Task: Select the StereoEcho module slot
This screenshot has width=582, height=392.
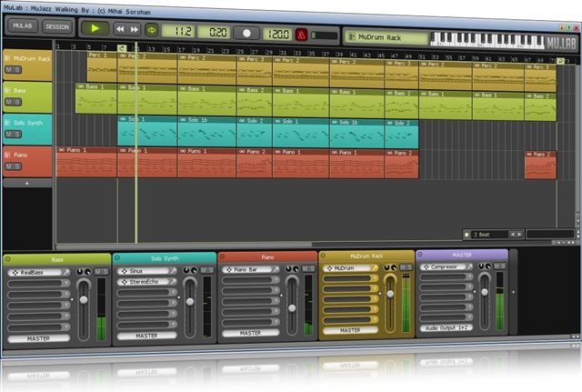Action: (x=147, y=282)
